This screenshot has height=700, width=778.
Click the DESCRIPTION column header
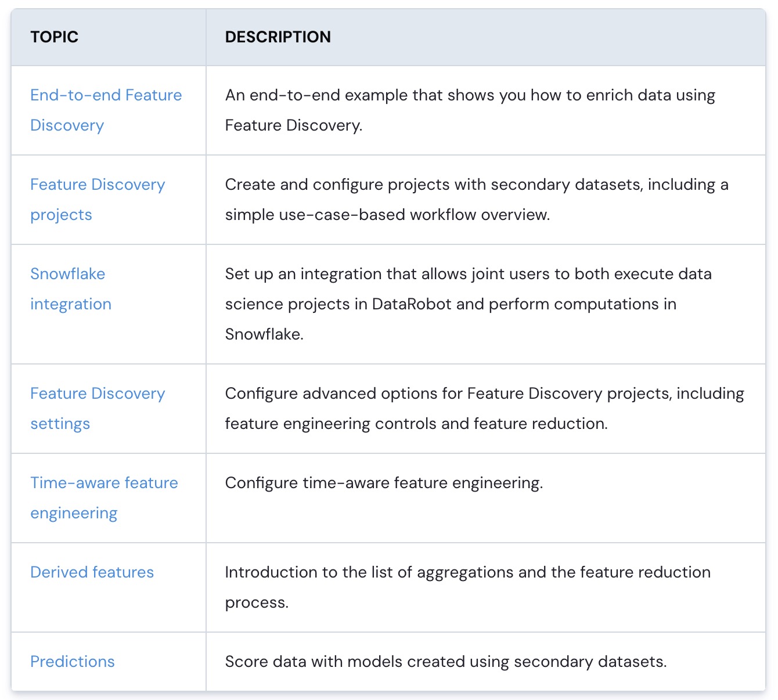(278, 37)
